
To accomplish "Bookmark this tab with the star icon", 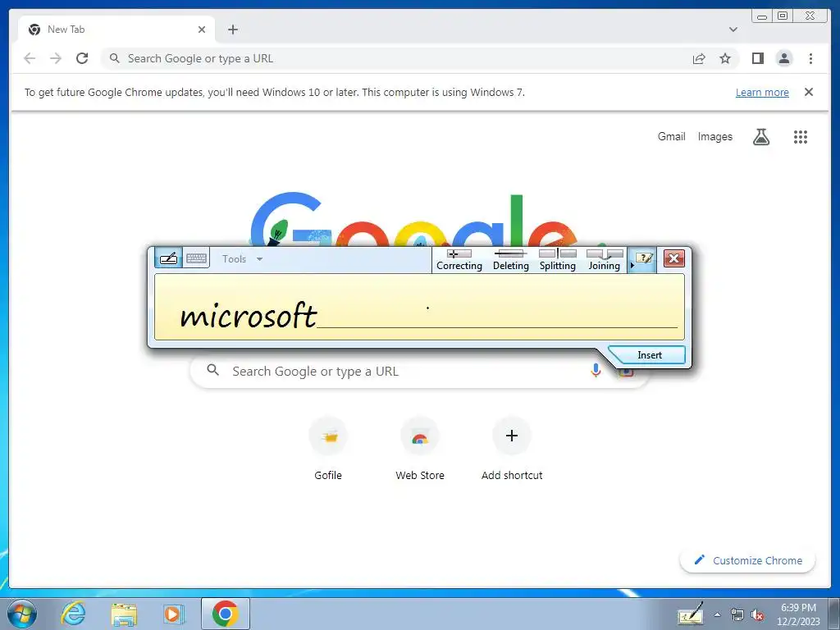I will pos(725,58).
